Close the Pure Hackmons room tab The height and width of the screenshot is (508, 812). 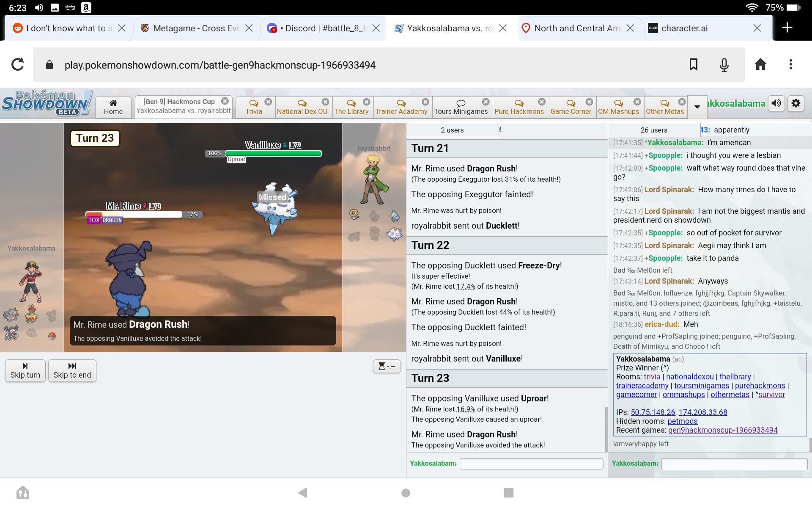[542, 102]
